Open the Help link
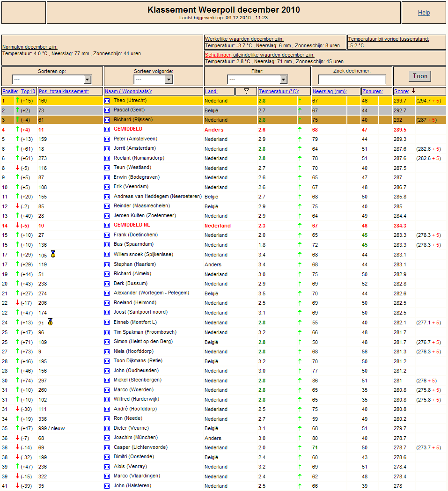Screen dimensions: 448x491 coord(424,13)
